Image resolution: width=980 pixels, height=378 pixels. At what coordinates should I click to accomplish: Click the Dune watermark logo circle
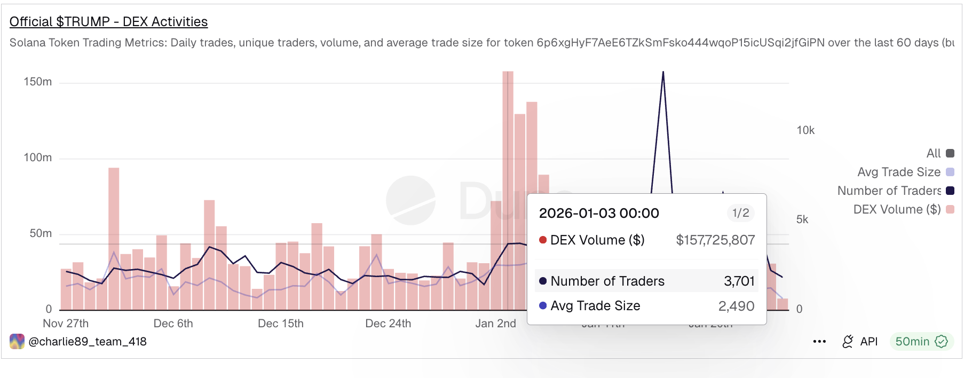pos(410,200)
